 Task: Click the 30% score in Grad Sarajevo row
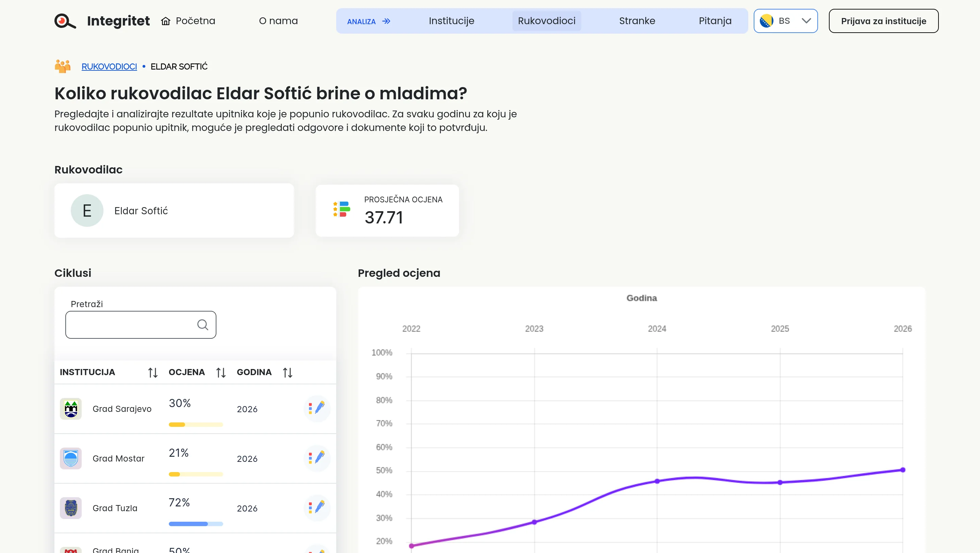(x=180, y=403)
